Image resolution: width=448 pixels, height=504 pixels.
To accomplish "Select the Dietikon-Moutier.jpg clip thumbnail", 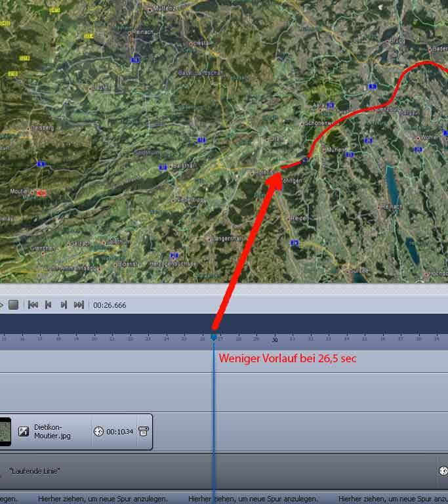I will [5, 431].
